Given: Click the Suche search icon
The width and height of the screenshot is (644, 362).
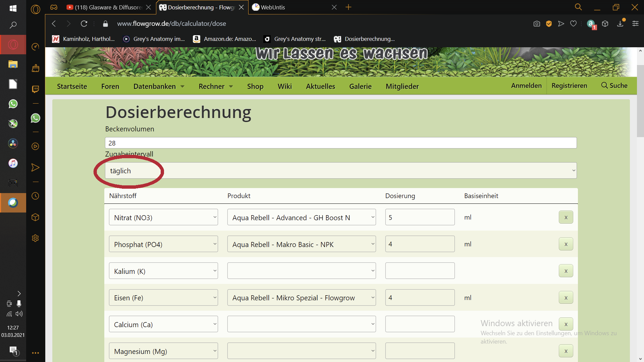Looking at the screenshot, I should point(604,85).
